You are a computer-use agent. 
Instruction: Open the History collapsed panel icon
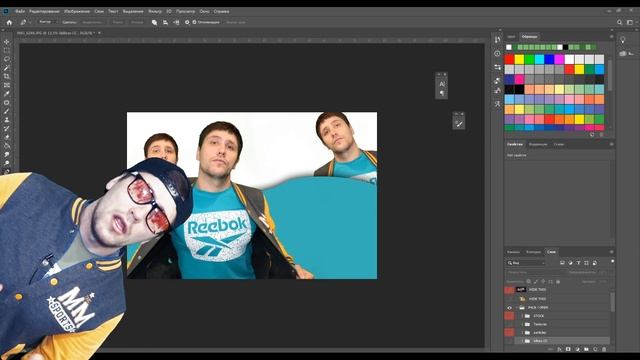(x=497, y=40)
